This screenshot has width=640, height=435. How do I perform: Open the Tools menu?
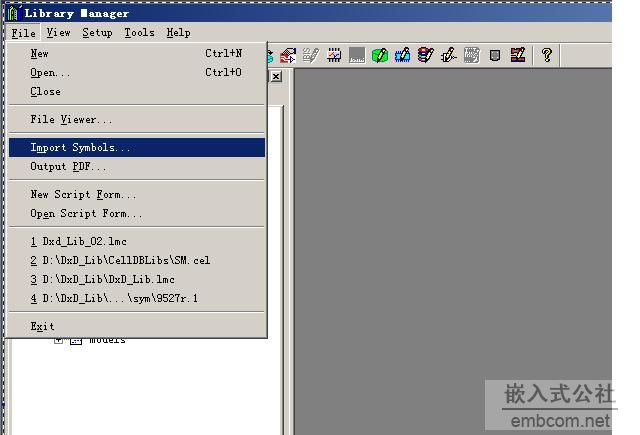(x=139, y=33)
